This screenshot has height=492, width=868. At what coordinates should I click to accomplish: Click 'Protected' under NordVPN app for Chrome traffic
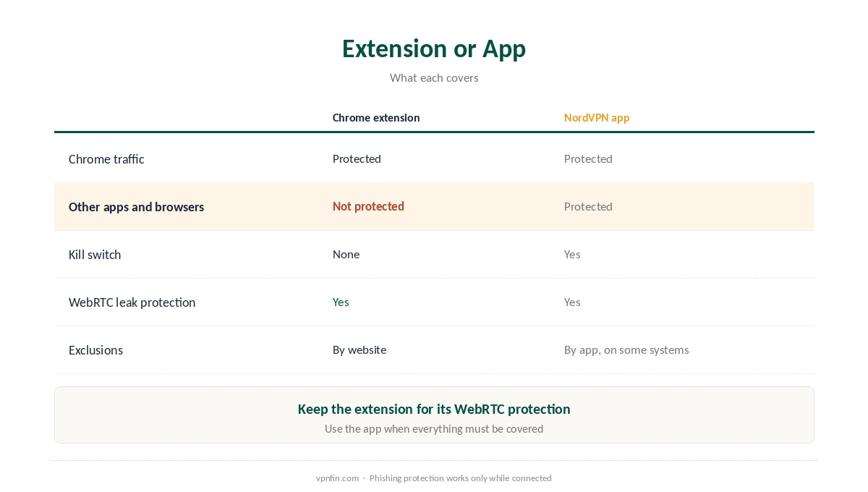[x=588, y=159]
